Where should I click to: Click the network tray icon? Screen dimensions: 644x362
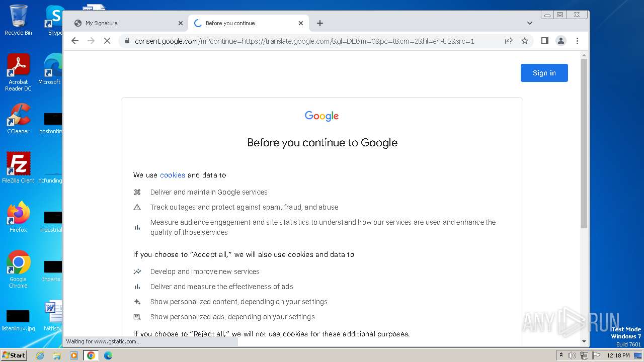click(x=584, y=355)
